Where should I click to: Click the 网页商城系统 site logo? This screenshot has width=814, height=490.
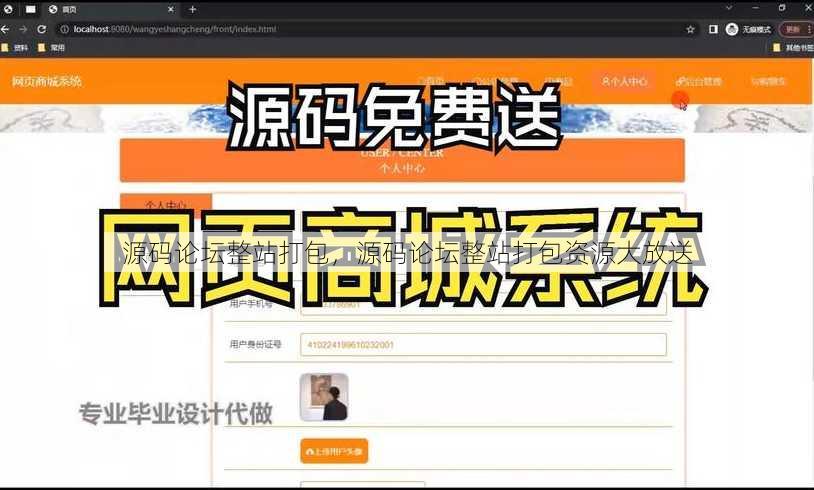click(x=47, y=81)
